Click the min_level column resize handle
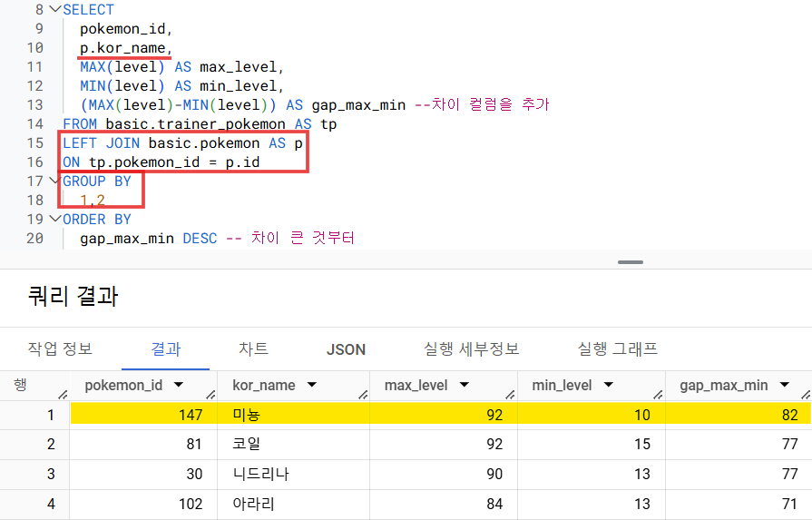The width and height of the screenshot is (812, 520). point(658,395)
